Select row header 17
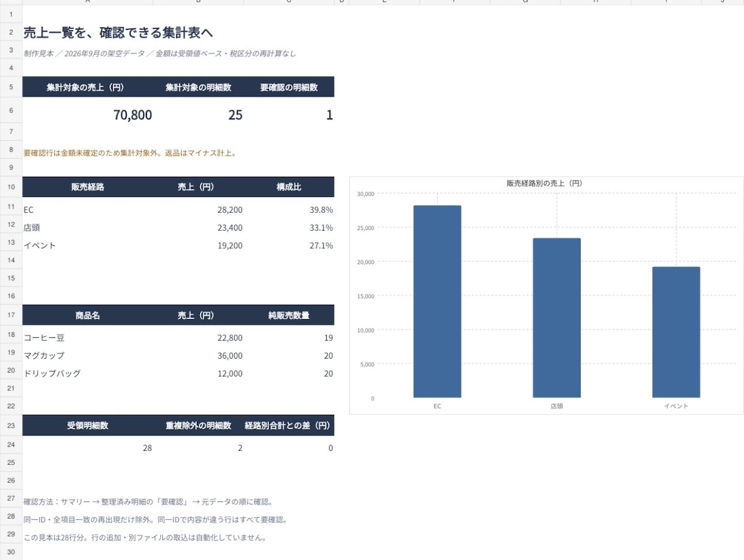Viewport: 744px width, 560px height. (x=11, y=315)
